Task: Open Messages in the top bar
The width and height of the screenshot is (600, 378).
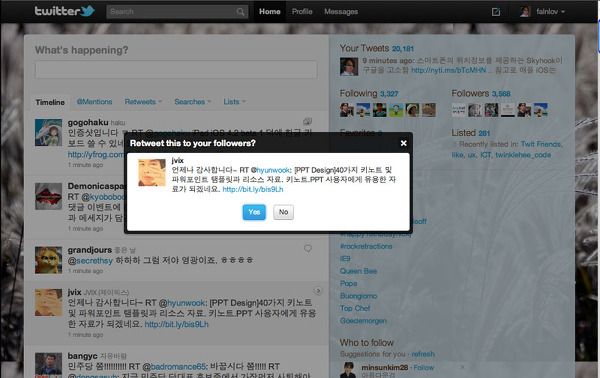Action: 341,11
